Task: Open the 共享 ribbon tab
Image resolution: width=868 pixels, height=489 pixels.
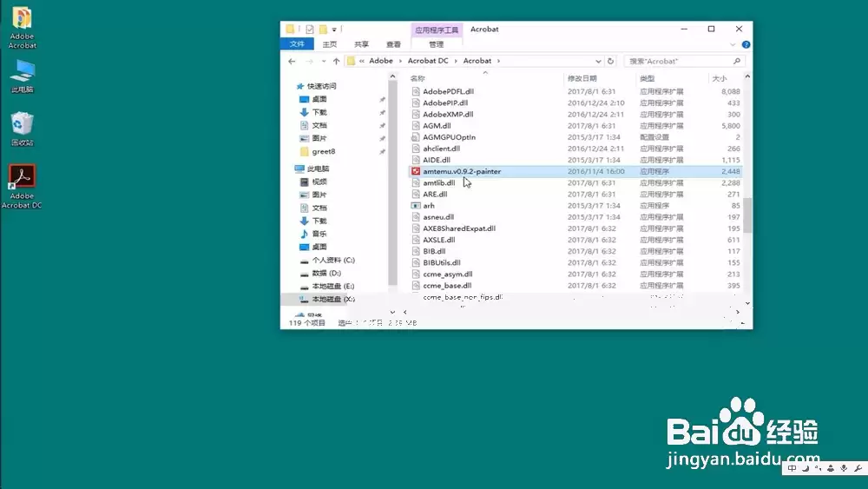Action: 361,44
